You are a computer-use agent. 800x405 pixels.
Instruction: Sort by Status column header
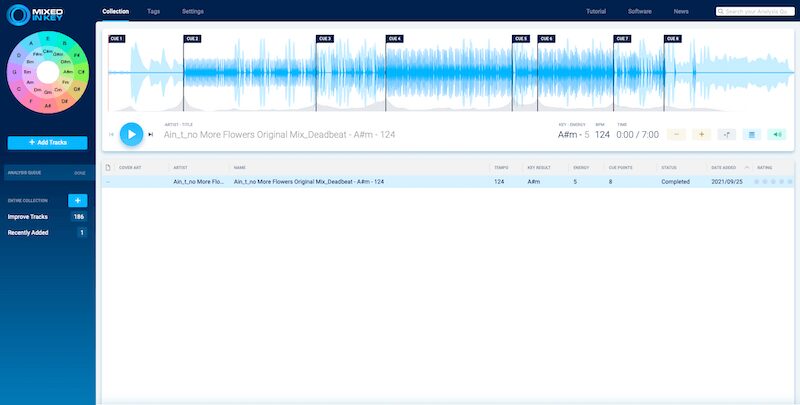pos(668,168)
